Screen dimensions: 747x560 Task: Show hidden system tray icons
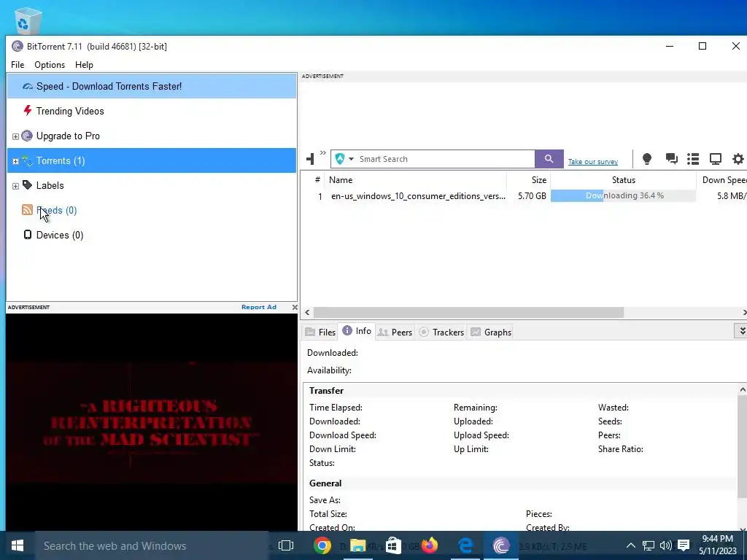click(x=630, y=545)
